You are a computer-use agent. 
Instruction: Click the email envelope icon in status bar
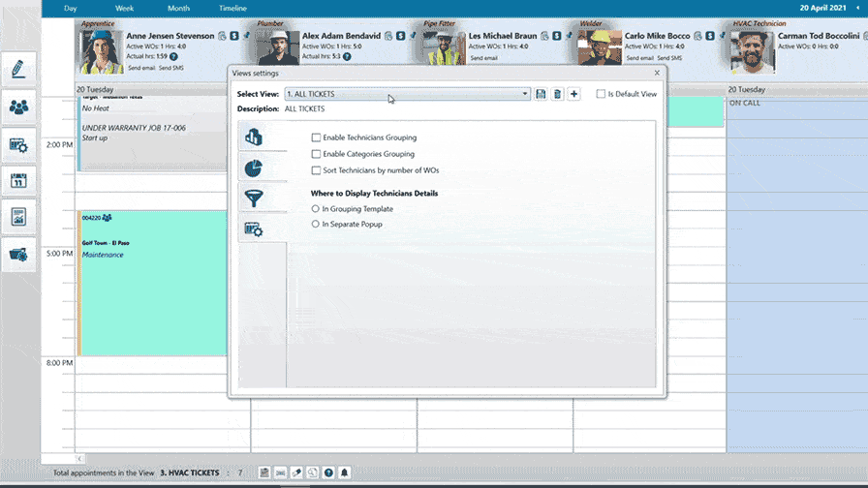pos(281,473)
